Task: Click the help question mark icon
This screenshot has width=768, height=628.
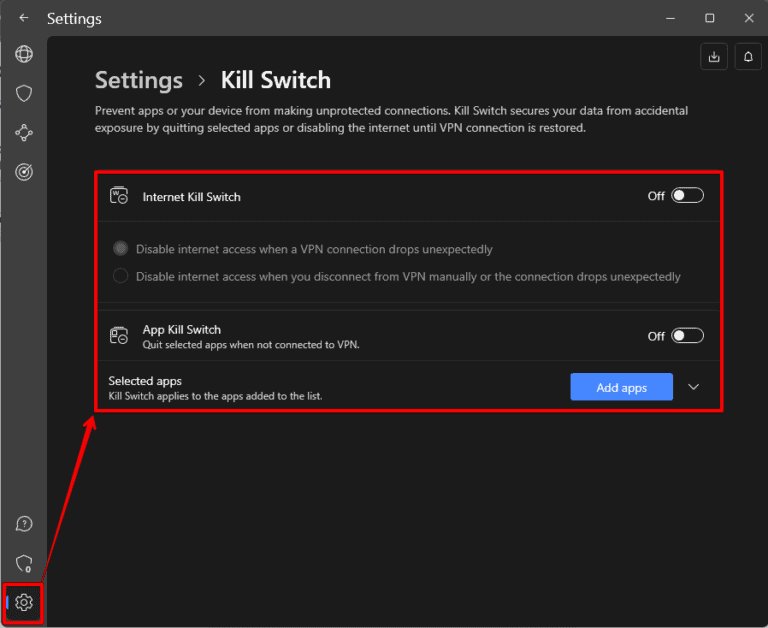Action: pos(24,524)
